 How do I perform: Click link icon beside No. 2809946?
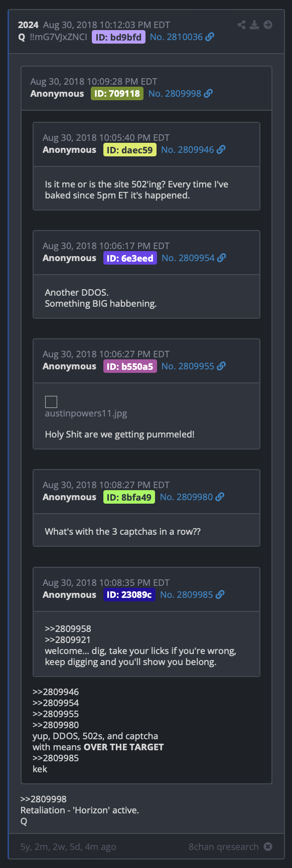(x=221, y=149)
